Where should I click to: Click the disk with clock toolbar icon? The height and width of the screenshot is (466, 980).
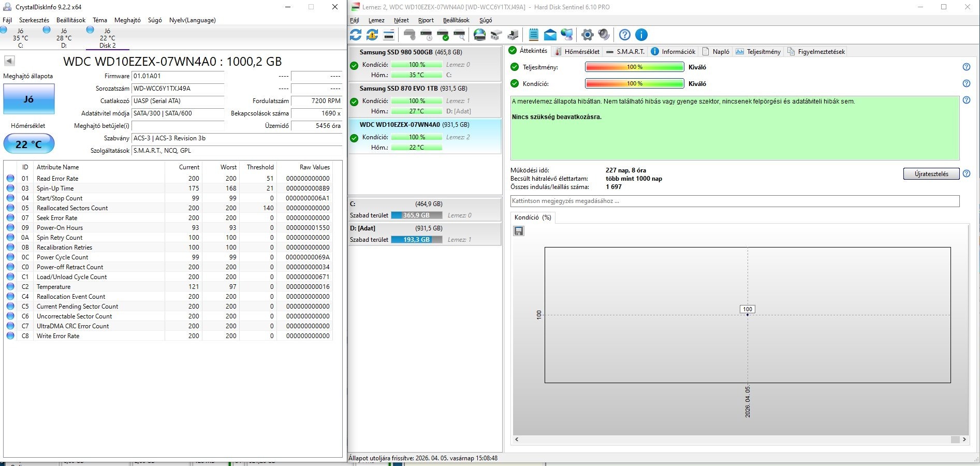tap(426, 35)
